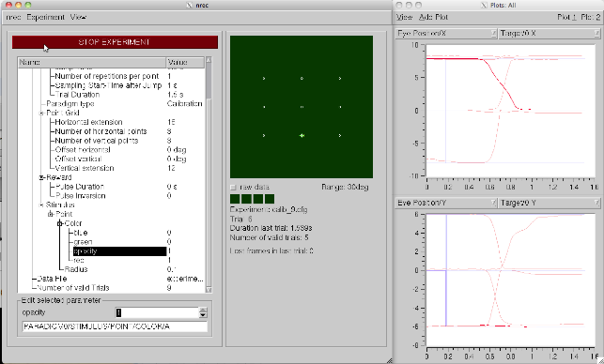Increment opacity with the up stepper arrow
Viewport: 604px width, 364px height.
pyautogui.click(x=204, y=311)
